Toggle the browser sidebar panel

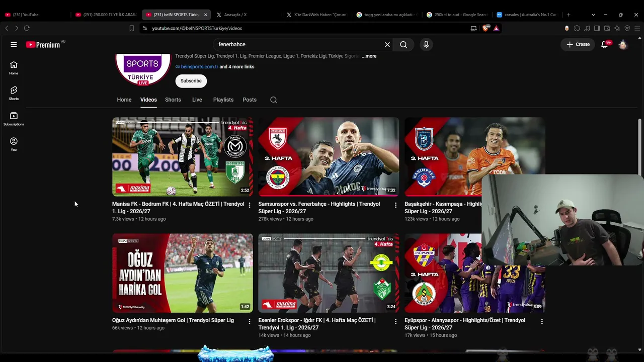click(x=597, y=28)
